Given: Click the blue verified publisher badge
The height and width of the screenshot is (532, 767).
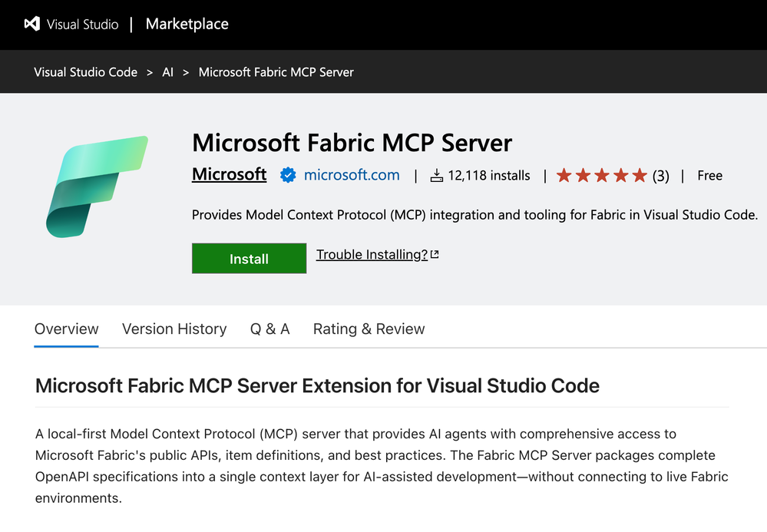Looking at the screenshot, I should coord(288,175).
